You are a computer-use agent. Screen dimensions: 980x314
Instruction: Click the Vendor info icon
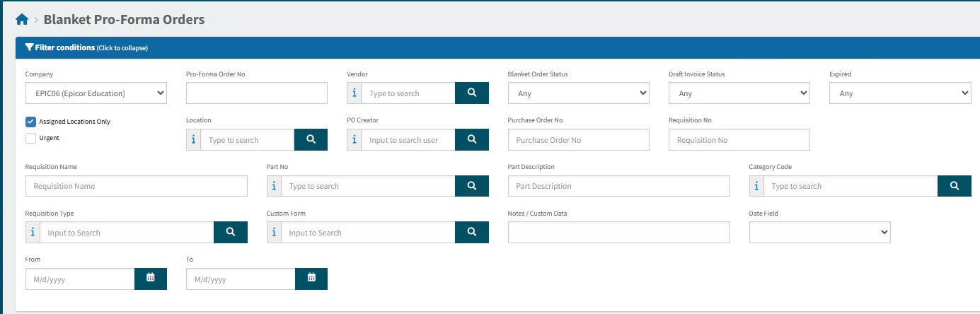coord(354,93)
